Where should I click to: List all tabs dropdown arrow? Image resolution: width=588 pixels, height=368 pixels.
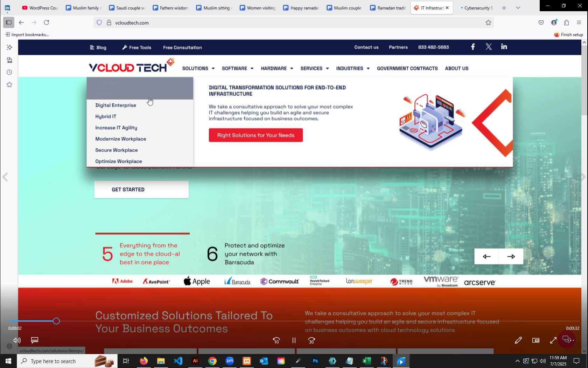click(518, 8)
